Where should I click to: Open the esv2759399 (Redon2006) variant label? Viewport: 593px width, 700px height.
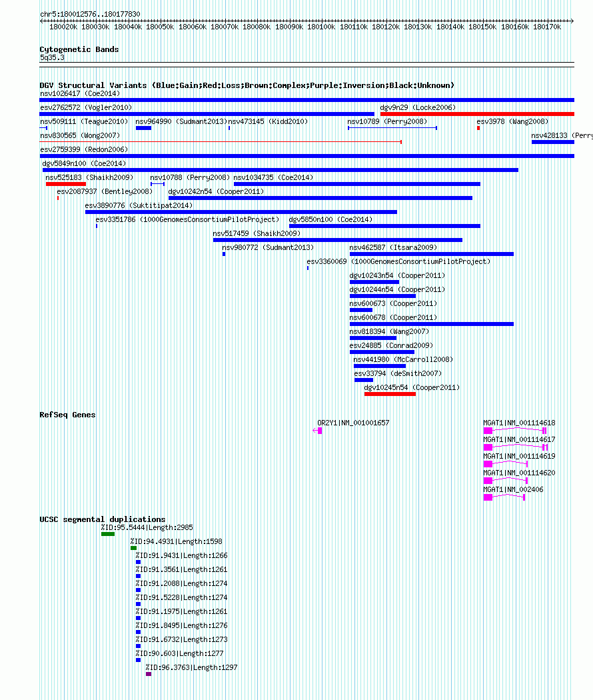pyautogui.click(x=84, y=149)
